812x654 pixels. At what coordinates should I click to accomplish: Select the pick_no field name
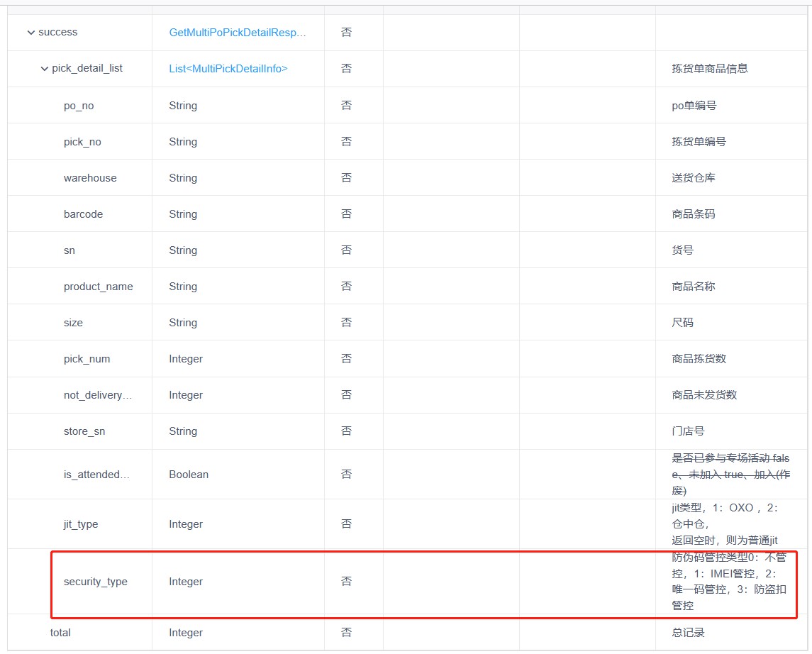(x=82, y=142)
